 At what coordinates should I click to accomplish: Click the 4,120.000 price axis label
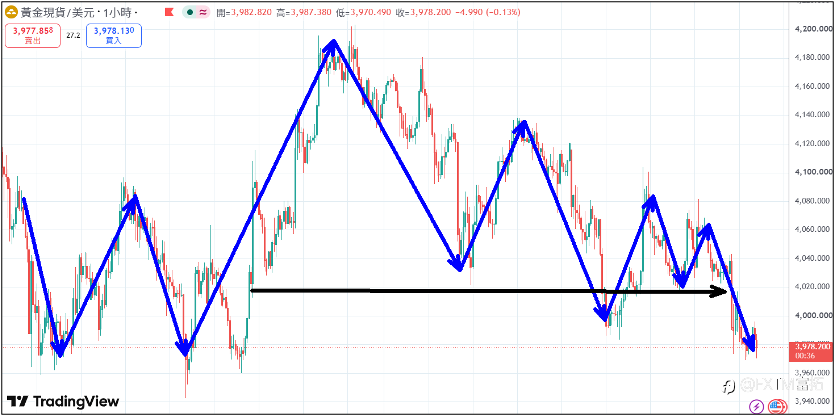click(x=812, y=144)
